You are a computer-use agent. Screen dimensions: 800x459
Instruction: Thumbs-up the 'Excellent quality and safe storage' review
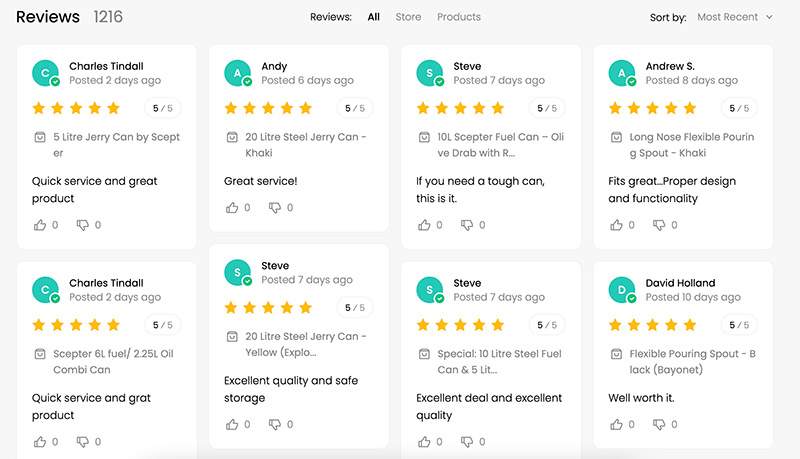click(x=232, y=424)
